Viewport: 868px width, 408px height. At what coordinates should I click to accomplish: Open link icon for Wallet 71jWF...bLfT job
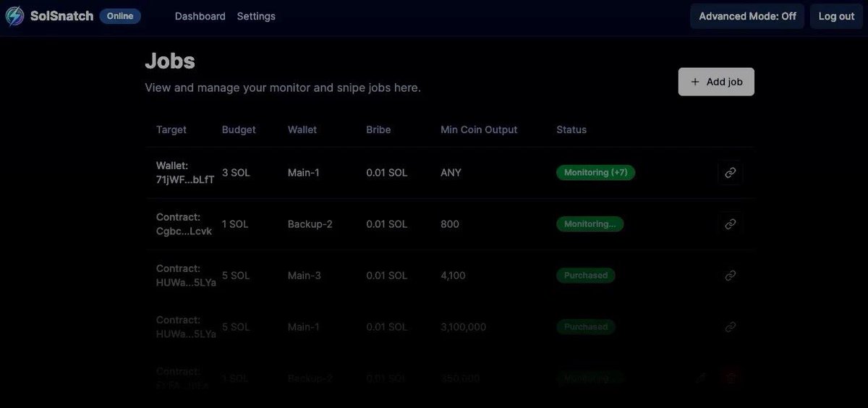point(730,173)
